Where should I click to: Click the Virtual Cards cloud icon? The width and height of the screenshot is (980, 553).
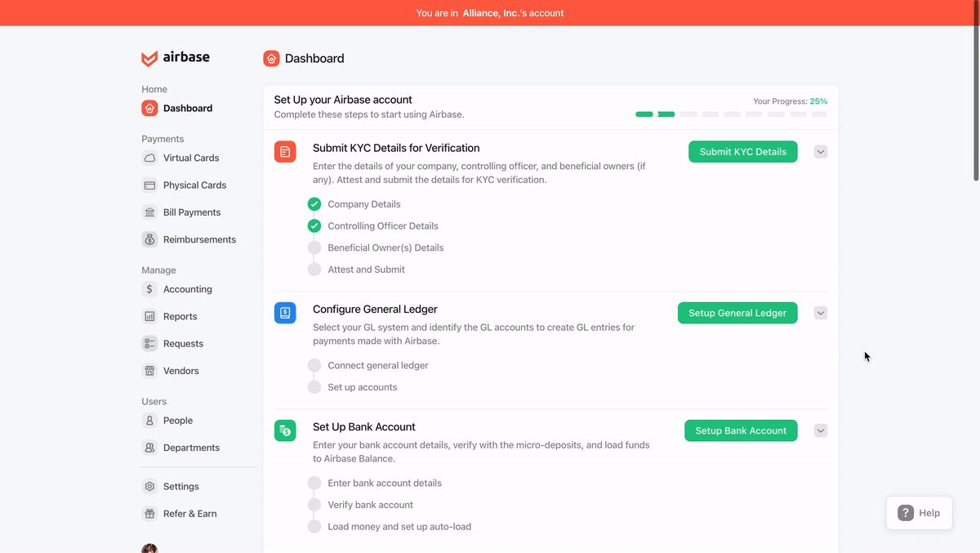pyautogui.click(x=149, y=158)
